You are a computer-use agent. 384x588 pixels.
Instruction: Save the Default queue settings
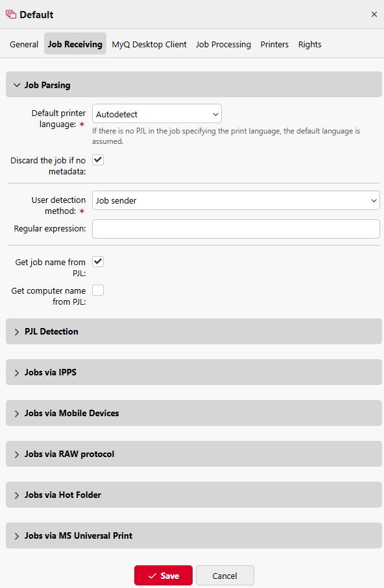click(163, 575)
